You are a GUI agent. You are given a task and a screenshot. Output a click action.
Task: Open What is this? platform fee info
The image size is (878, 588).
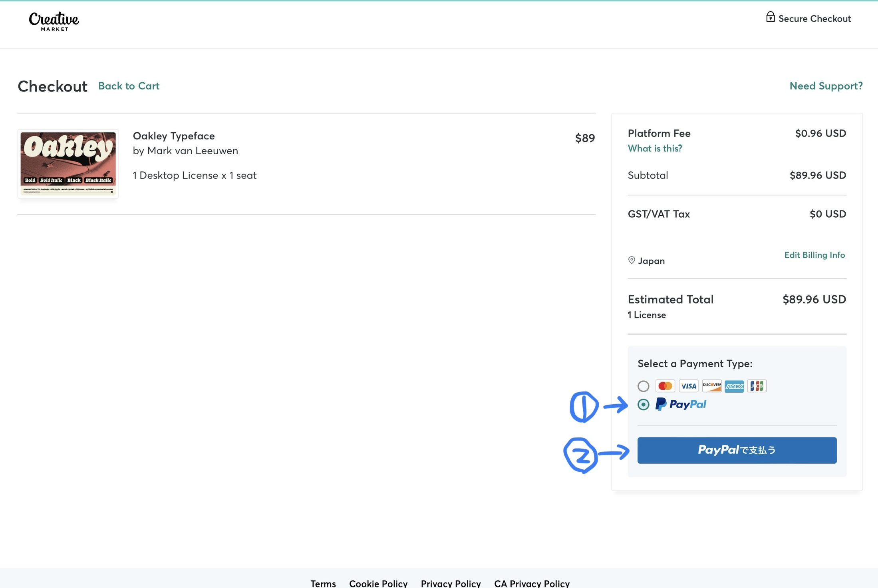655,148
